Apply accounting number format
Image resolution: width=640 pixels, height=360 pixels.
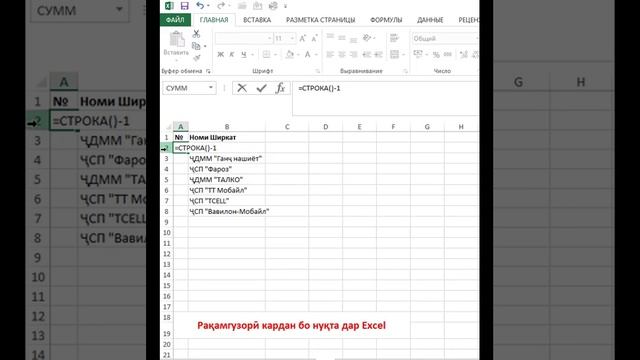418,54
